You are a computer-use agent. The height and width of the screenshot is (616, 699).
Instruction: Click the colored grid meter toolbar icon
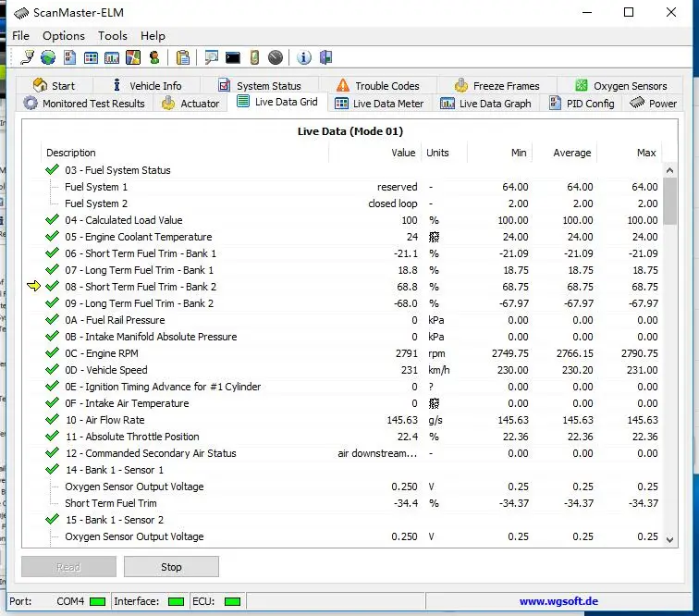(91, 57)
